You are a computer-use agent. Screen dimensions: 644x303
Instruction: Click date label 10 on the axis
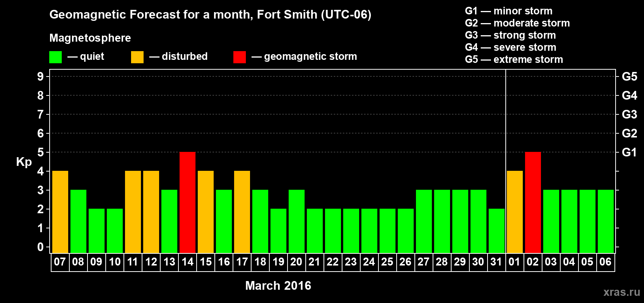(114, 262)
